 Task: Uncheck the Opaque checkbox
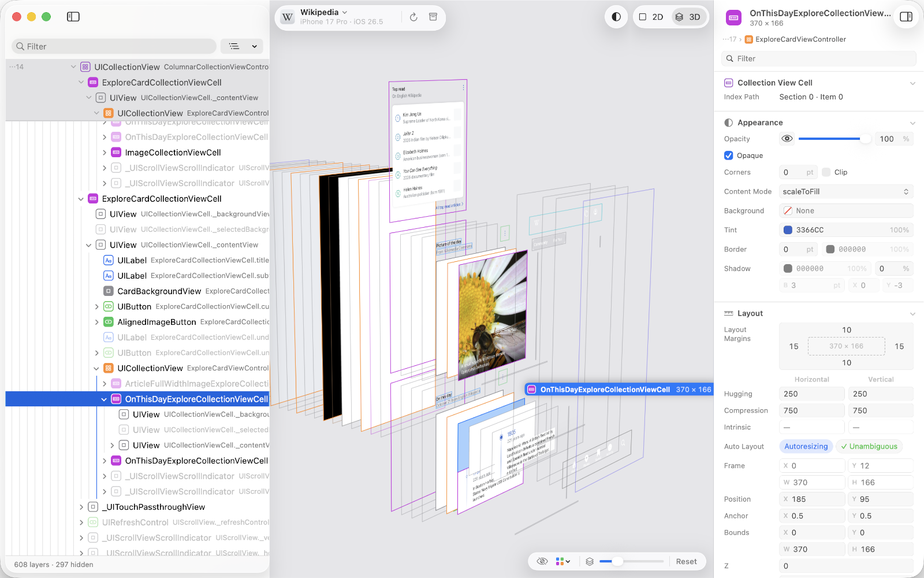pyautogui.click(x=729, y=155)
